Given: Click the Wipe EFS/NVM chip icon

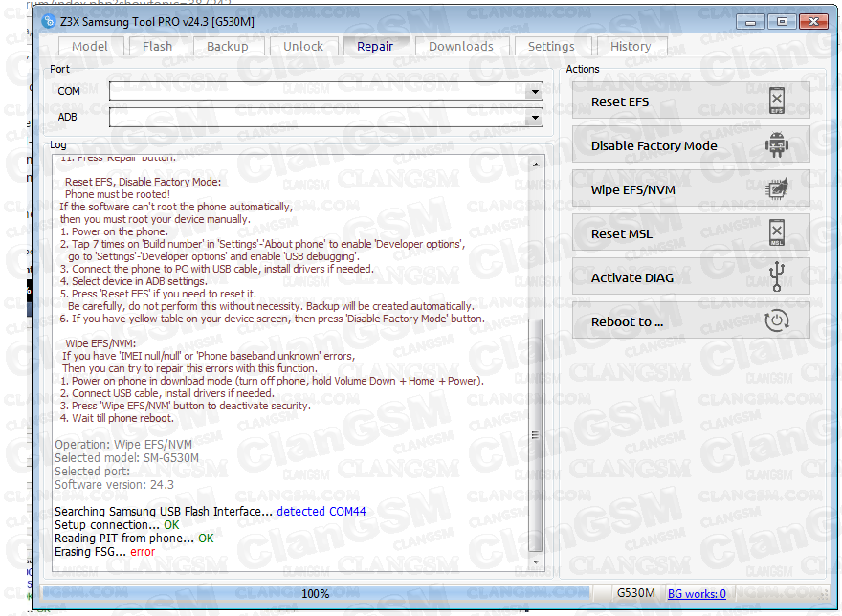Looking at the screenshot, I should click(x=777, y=189).
